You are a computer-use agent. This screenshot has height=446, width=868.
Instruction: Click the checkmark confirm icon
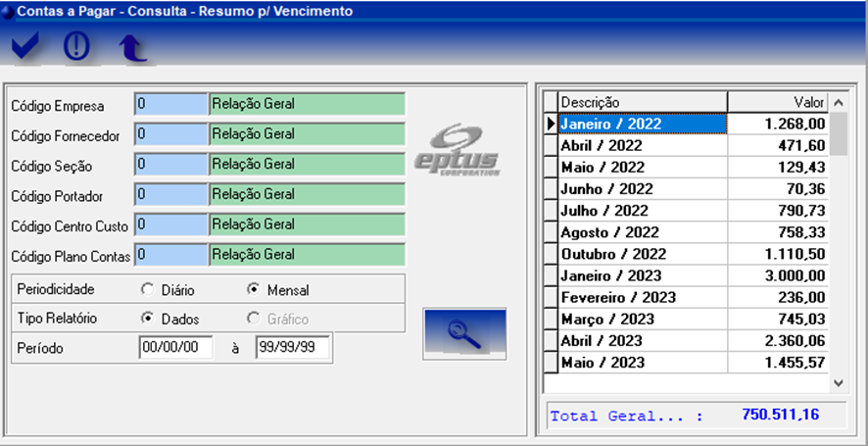(26, 46)
